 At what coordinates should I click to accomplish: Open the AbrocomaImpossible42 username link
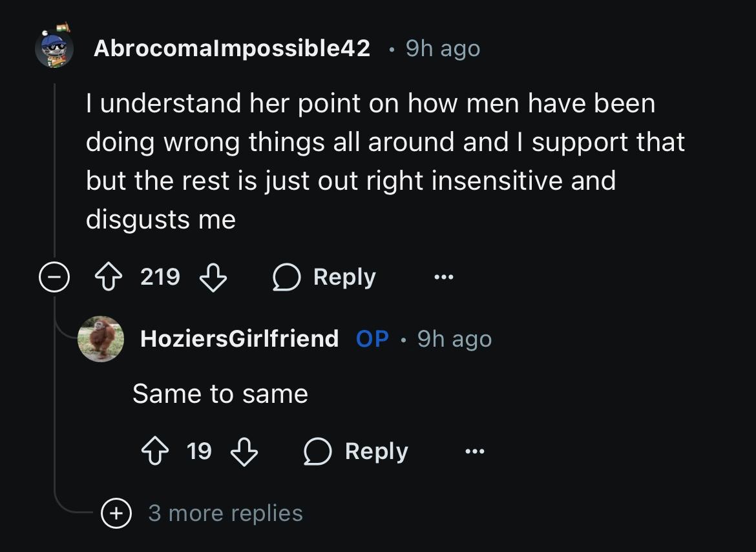232,48
